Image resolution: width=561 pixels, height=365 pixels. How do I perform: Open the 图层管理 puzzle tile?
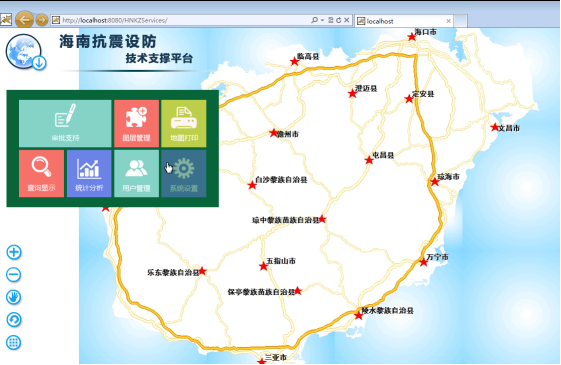click(x=136, y=123)
